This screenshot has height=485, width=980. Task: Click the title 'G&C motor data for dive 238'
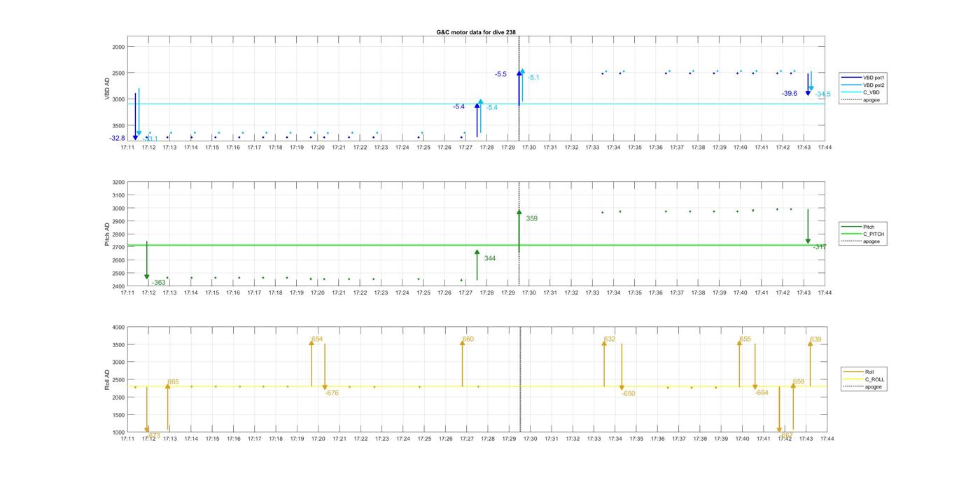(x=476, y=32)
